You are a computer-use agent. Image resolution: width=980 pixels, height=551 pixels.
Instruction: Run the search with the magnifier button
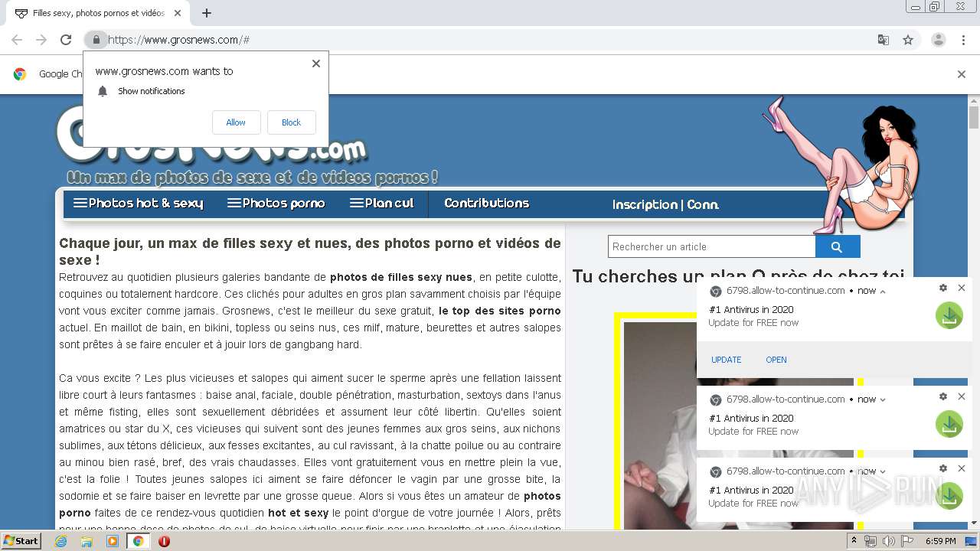click(838, 246)
